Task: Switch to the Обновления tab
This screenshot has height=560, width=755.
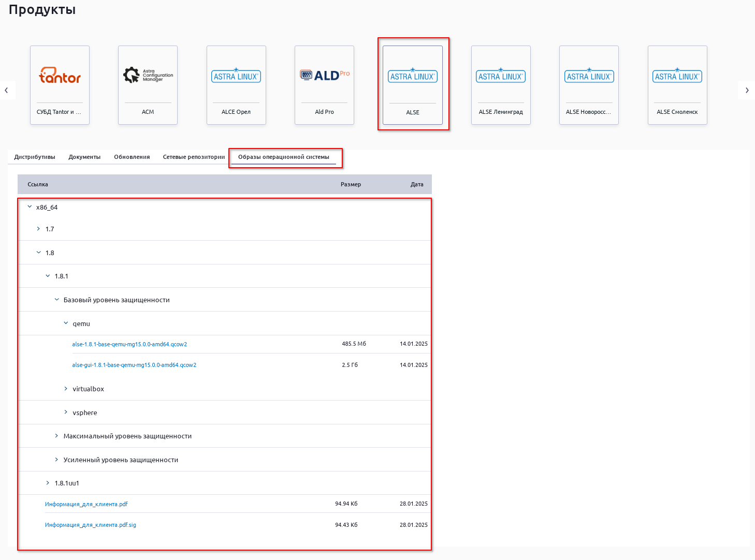Action: pos(132,157)
